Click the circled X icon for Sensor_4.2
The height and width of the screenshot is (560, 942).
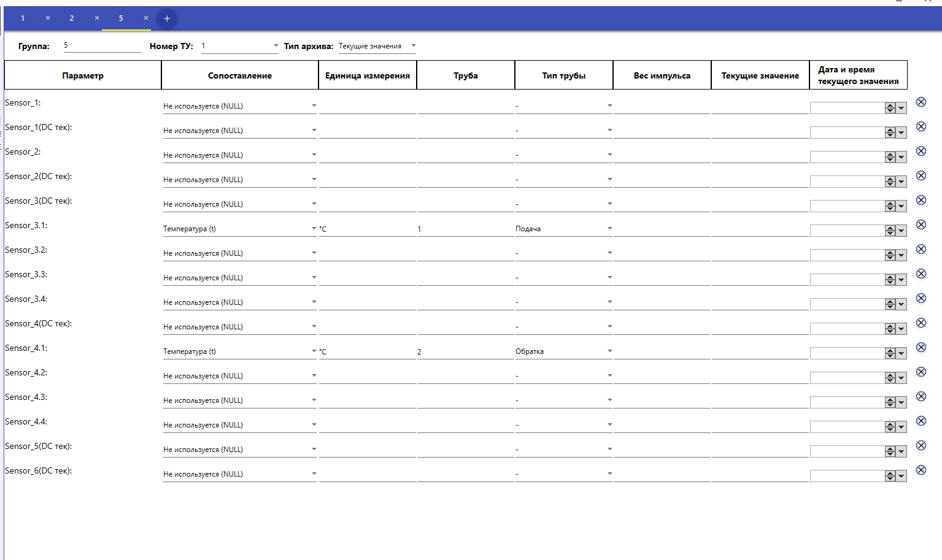tap(921, 372)
